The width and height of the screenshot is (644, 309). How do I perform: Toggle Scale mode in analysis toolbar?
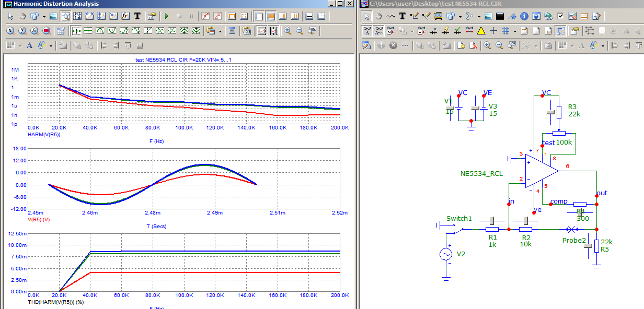pos(65,16)
